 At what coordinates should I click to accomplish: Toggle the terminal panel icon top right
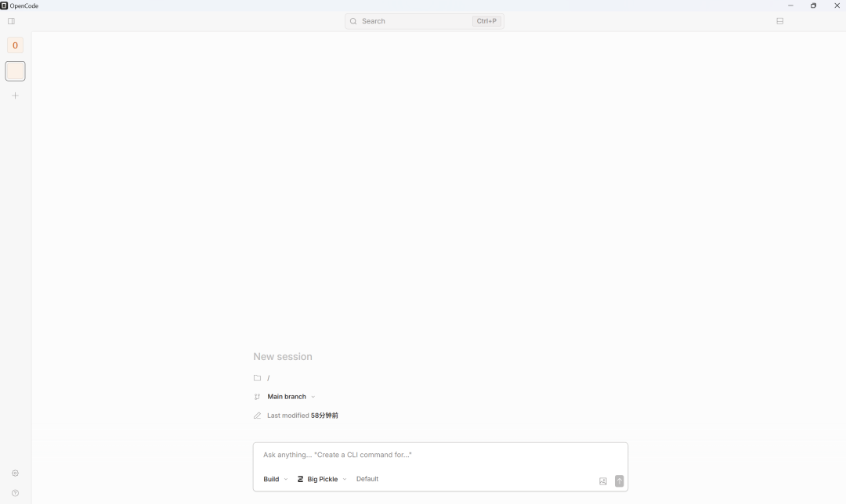tap(779, 21)
